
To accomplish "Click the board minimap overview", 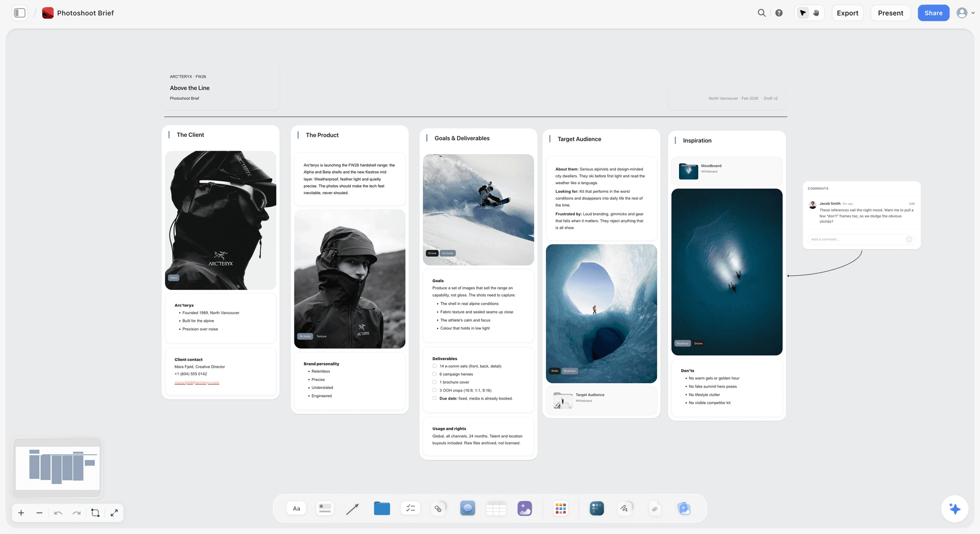I will [57, 468].
